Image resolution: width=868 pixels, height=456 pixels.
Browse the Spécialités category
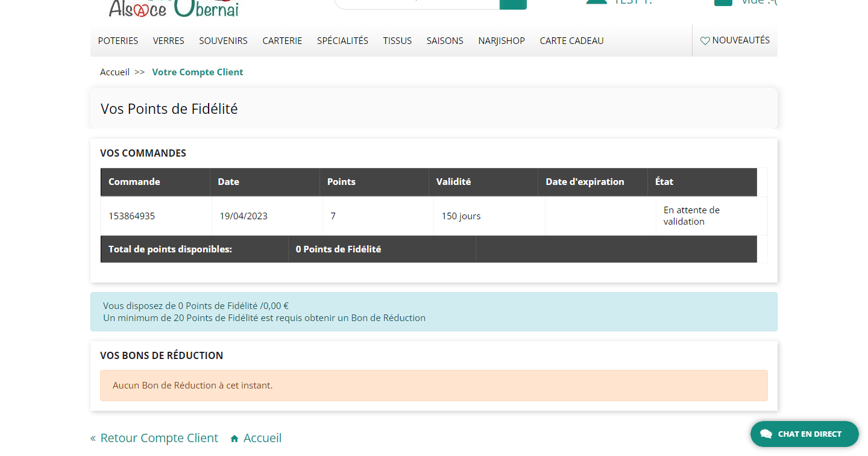pos(342,40)
